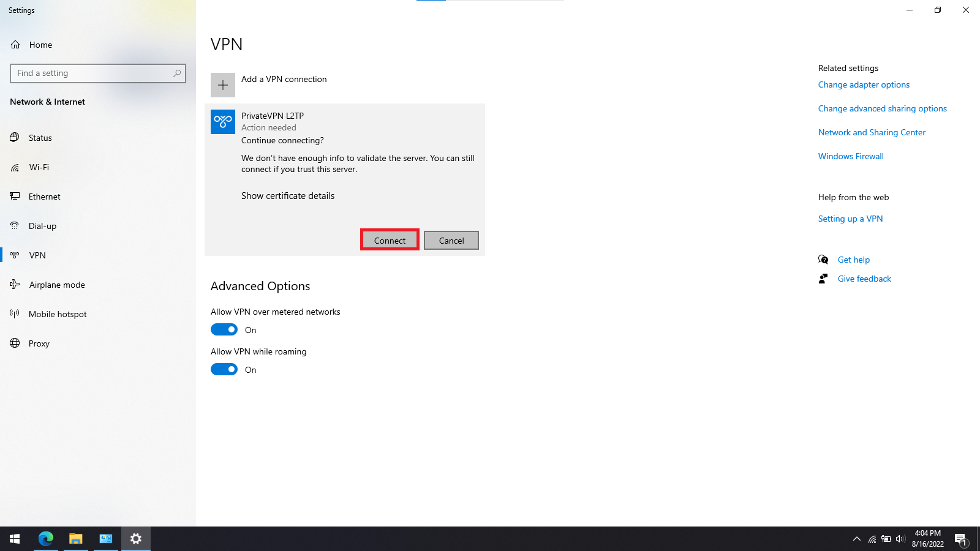
Task: Open the Windows Firewall link
Action: tap(851, 157)
